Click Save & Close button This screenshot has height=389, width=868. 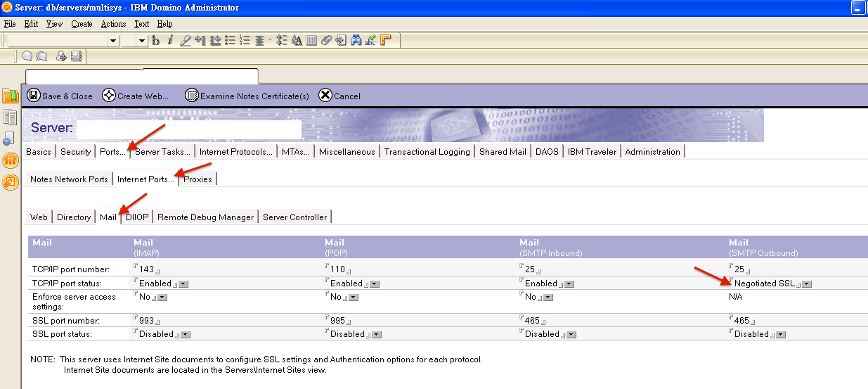(60, 96)
